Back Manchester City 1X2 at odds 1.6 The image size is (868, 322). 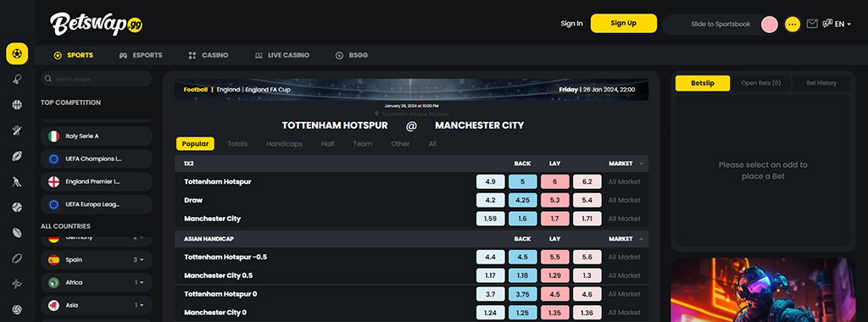[522, 219]
